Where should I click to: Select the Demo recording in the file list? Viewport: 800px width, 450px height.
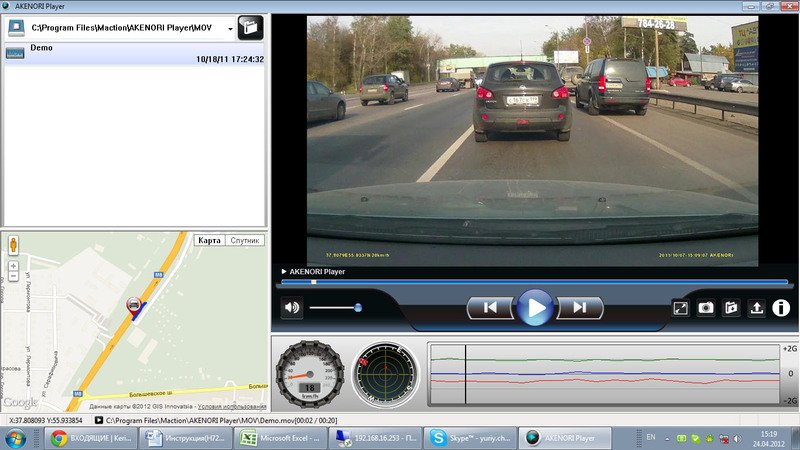135,53
